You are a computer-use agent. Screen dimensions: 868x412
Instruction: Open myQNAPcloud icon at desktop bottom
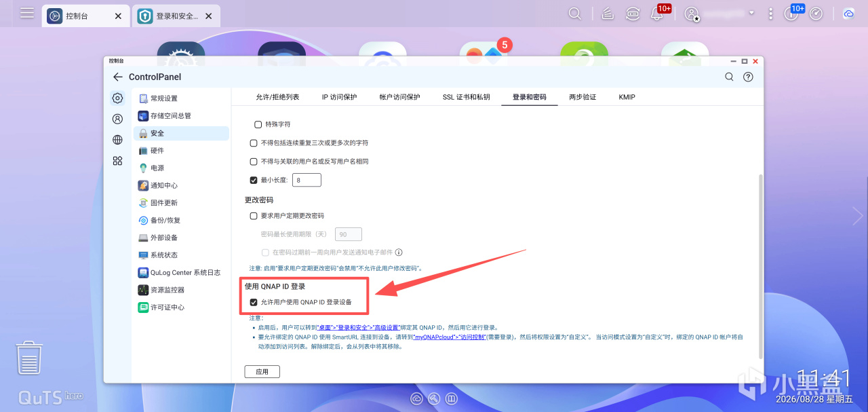pyautogui.click(x=416, y=399)
